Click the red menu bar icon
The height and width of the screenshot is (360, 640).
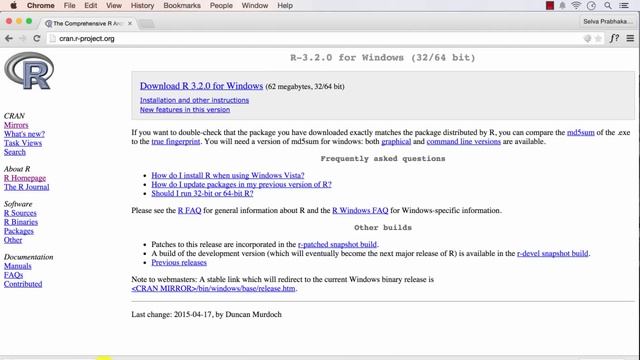click(x=550, y=6)
